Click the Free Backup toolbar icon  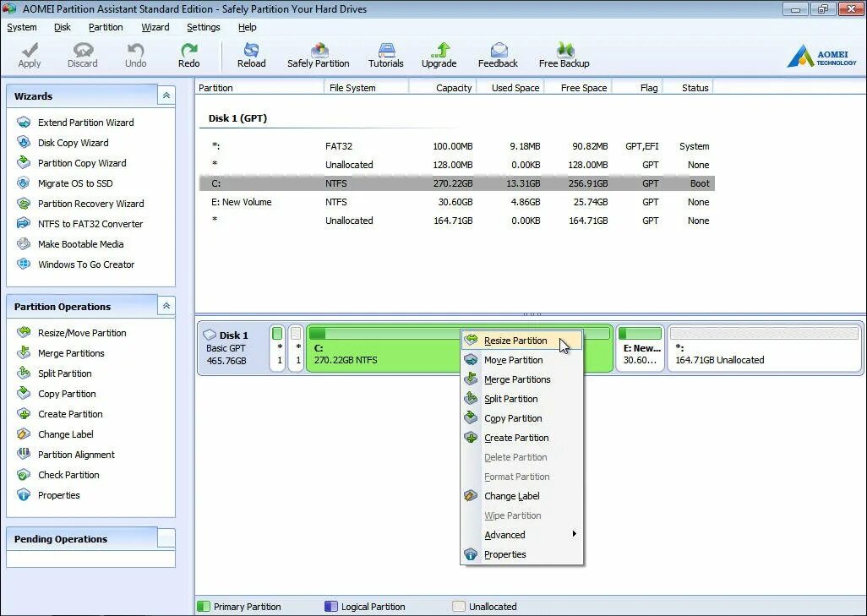click(x=564, y=55)
